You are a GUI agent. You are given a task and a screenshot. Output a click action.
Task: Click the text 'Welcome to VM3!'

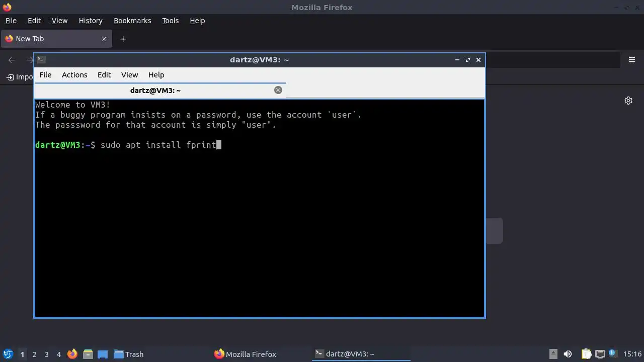click(72, 105)
